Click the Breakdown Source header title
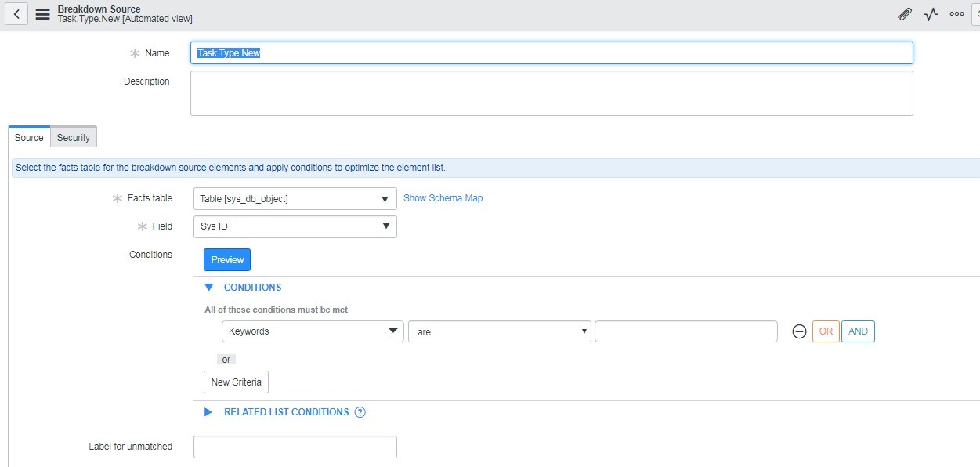980x467 pixels. coord(99,9)
